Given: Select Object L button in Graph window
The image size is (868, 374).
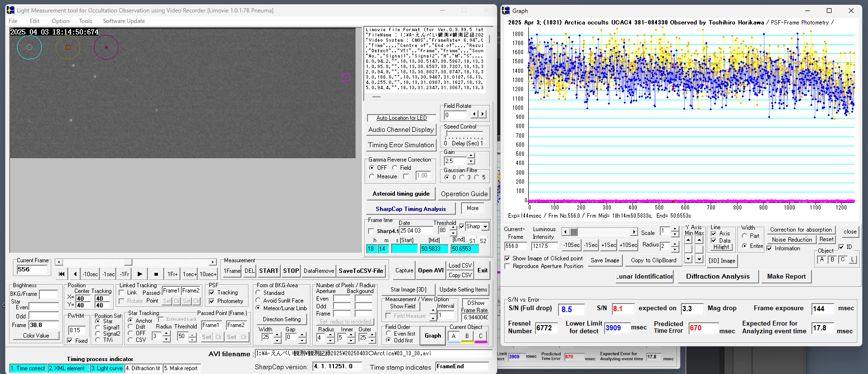Looking at the screenshot, I should coord(852,260).
